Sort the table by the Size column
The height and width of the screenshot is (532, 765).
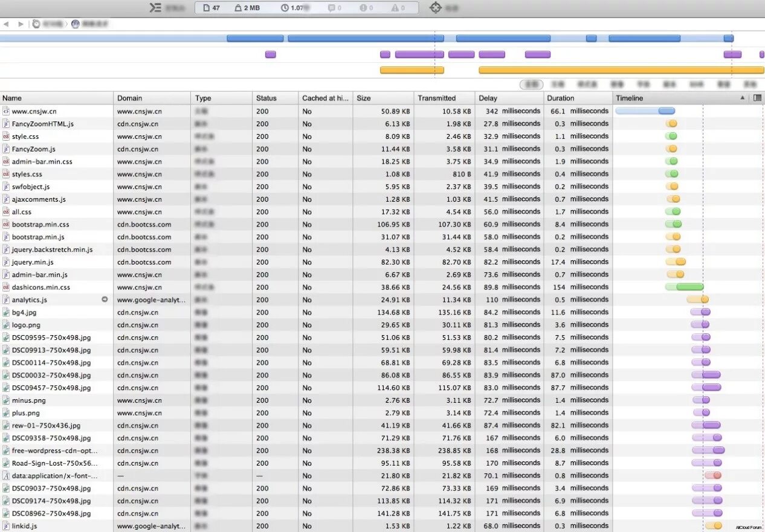383,98
